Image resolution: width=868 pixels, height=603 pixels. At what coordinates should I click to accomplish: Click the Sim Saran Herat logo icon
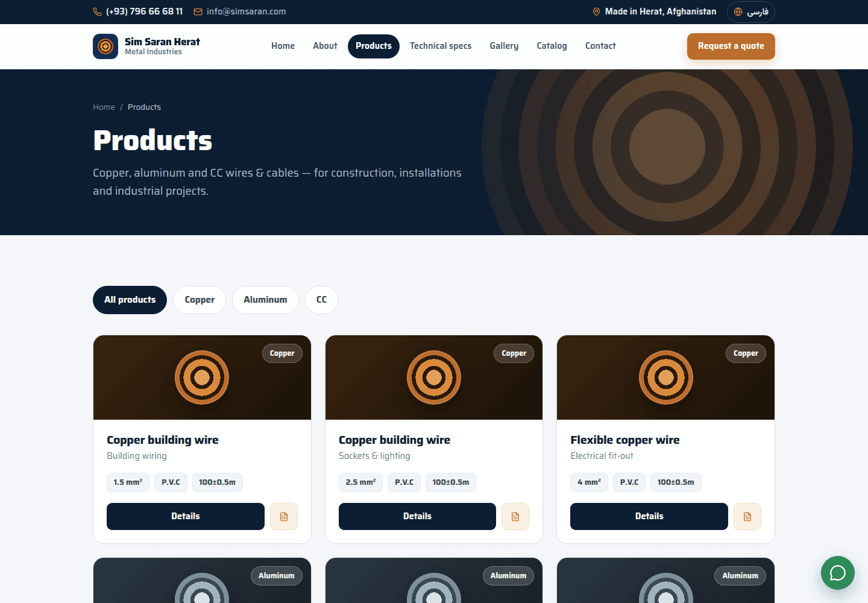pyautogui.click(x=105, y=46)
